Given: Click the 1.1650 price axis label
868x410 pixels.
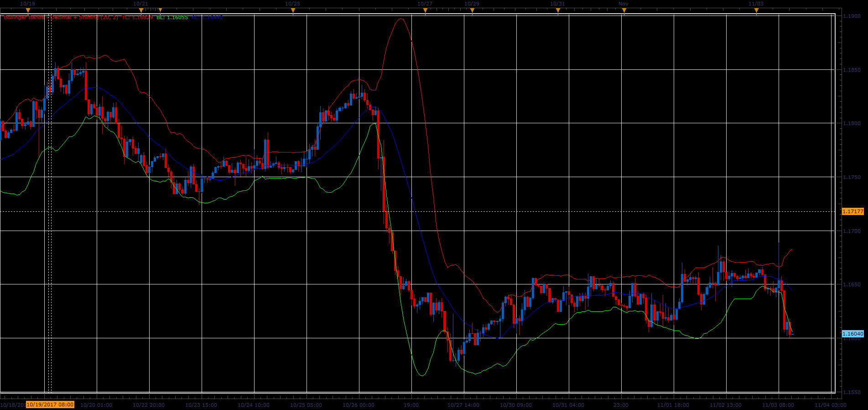Looking at the screenshot, I should pyautogui.click(x=852, y=284).
